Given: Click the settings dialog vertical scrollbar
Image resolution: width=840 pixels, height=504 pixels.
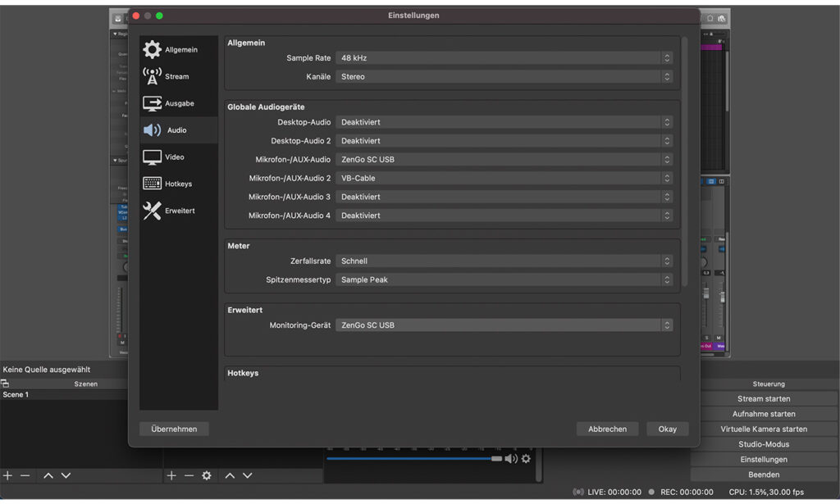Looking at the screenshot, I should [685, 161].
